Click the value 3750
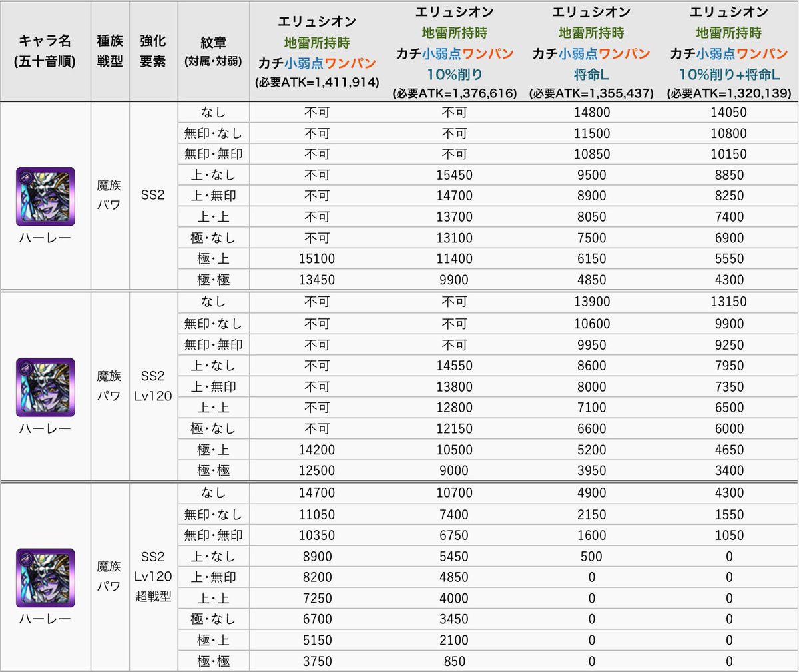This screenshot has width=799, height=672. [317, 661]
